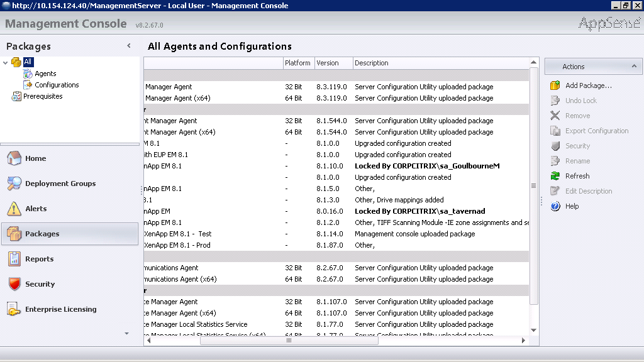
Task: Select Configurations in the packages tree
Action: click(57, 85)
